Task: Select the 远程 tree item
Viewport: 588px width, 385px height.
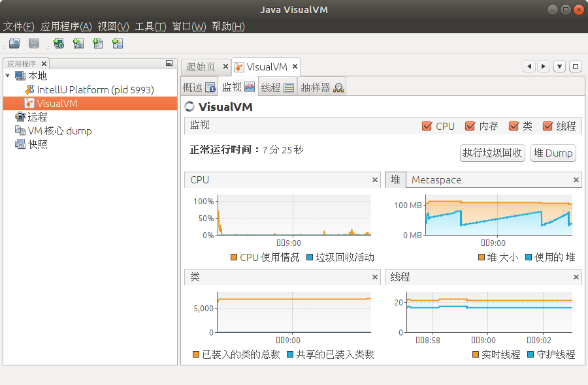Action: (x=37, y=117)
